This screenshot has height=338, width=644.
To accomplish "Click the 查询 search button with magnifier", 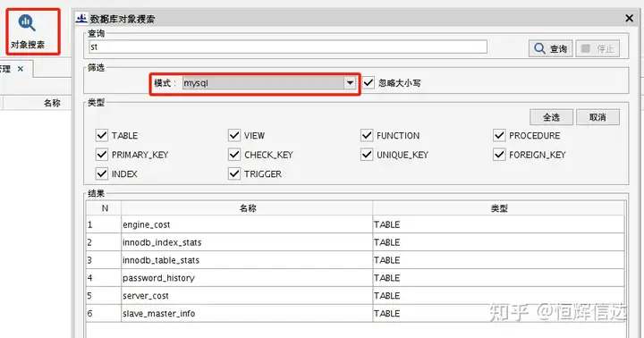I will tap(550, 48).
